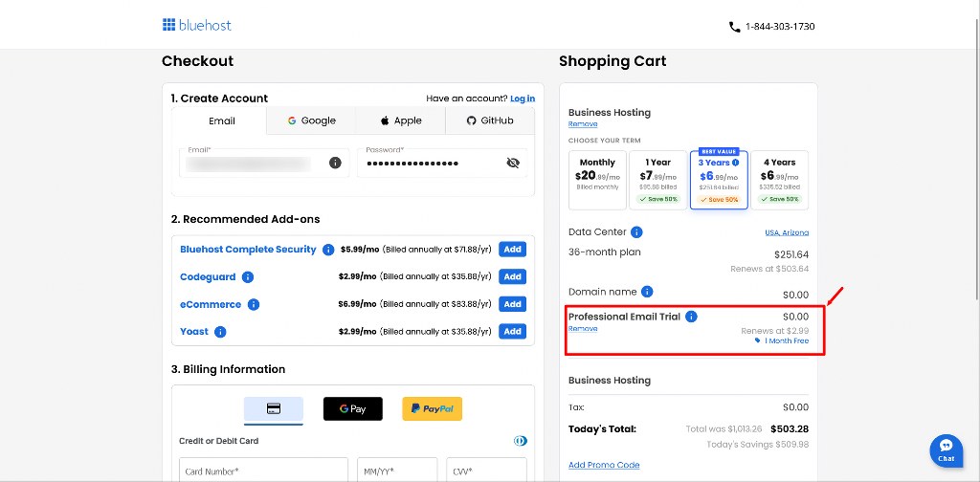Choose the Google sign-up tab
The width and height of the screenshot is (980, 482).
click(311, 121)
